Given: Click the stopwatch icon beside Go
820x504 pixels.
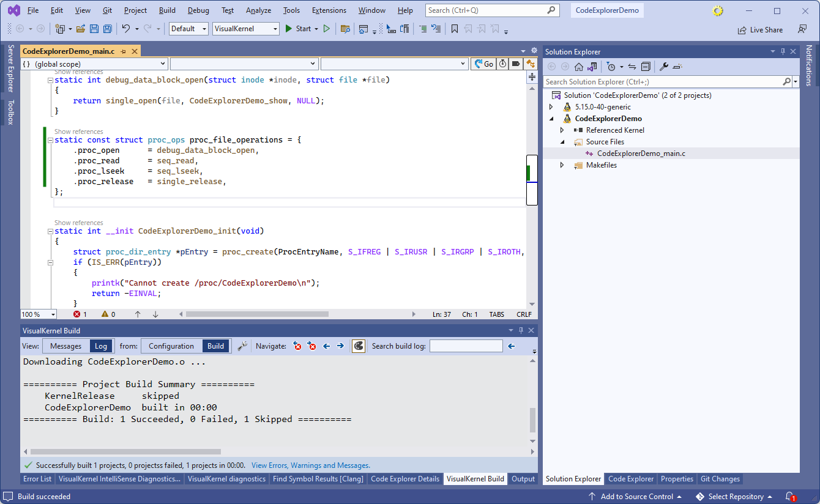Looking at the screenshot, I should point(502,64).
